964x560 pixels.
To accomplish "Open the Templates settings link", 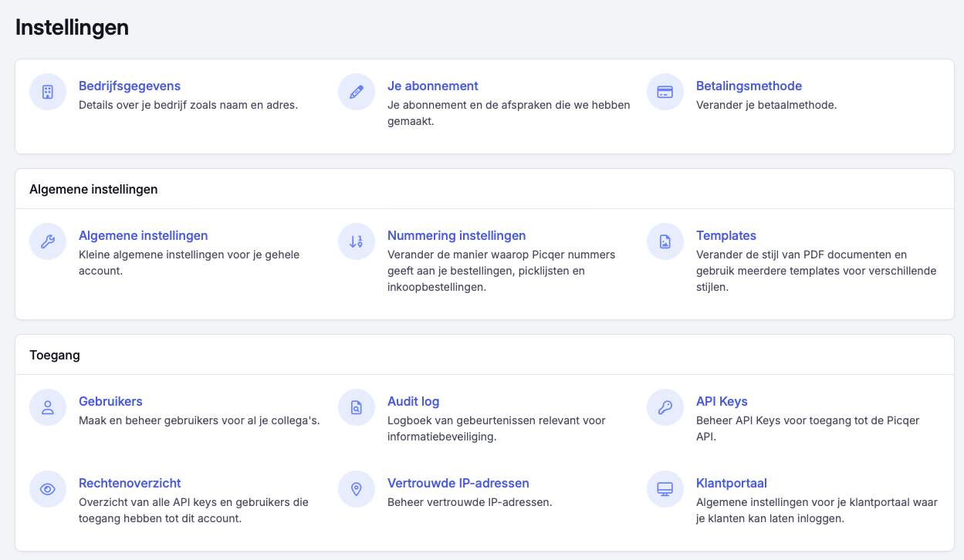I will [x=726, y=235].
